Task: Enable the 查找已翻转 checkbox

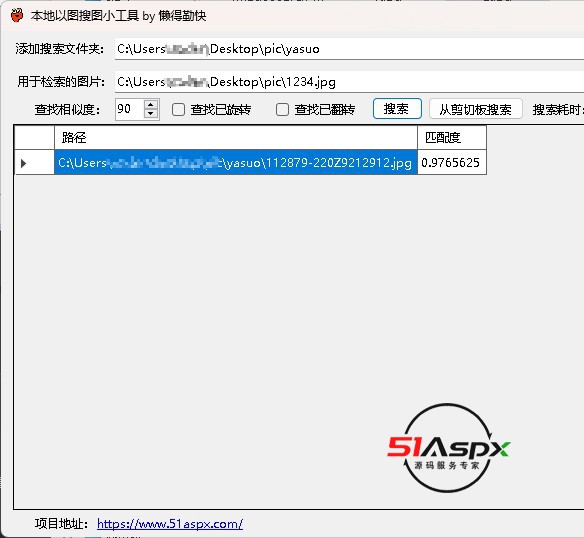Action: click(x=282, y=110)
